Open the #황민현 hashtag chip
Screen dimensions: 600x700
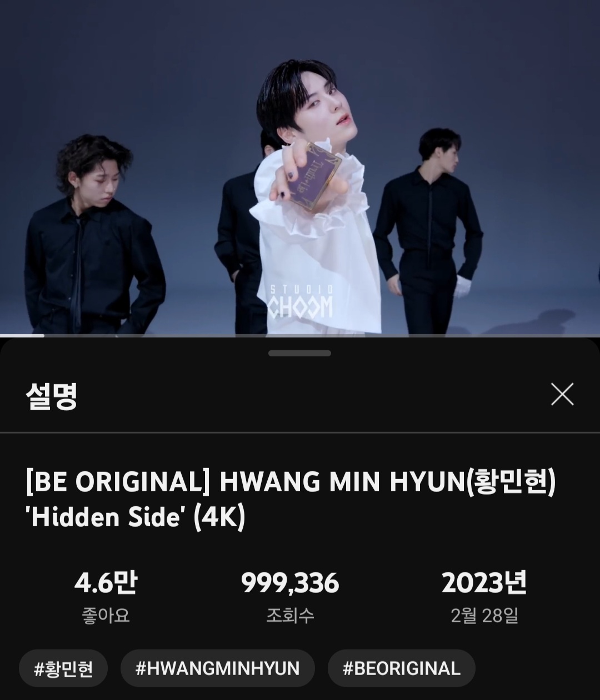tap(63, 668)
